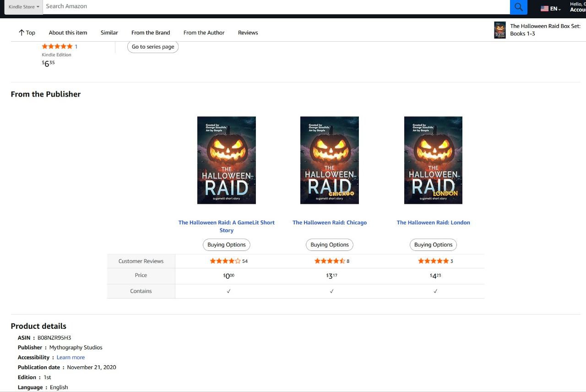Go to From the Author section
Viewport: 586px width, 392px height.
coord(204,33)
